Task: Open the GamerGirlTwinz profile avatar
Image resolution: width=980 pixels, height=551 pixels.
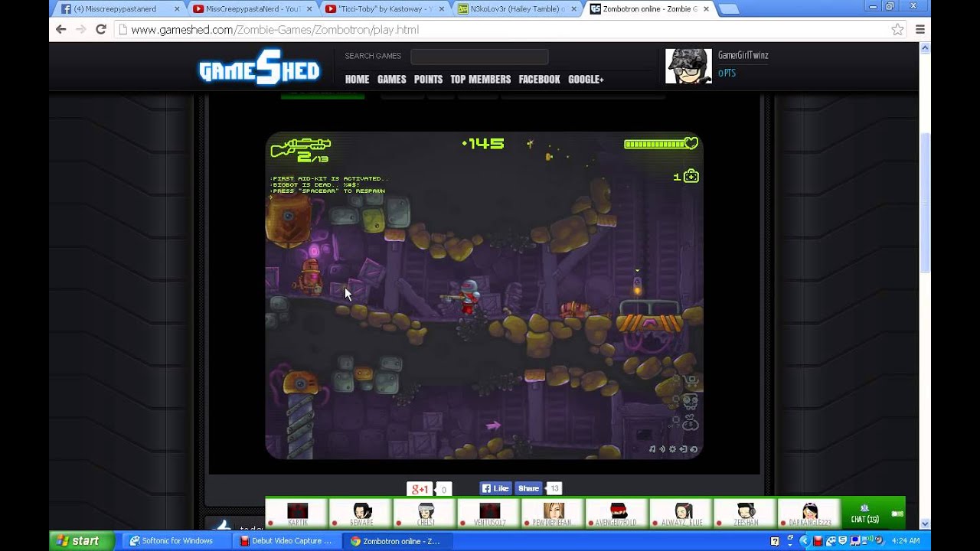Action: tap(688, 67)
